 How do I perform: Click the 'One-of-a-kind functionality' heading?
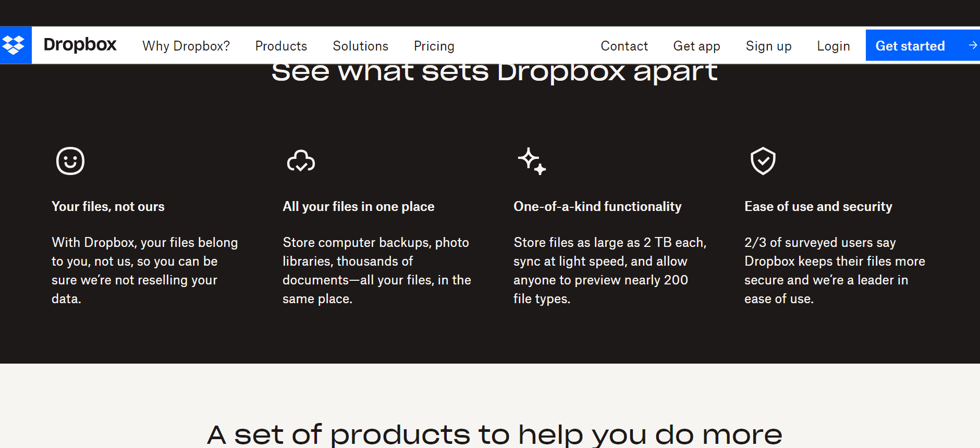coord(597,207)
